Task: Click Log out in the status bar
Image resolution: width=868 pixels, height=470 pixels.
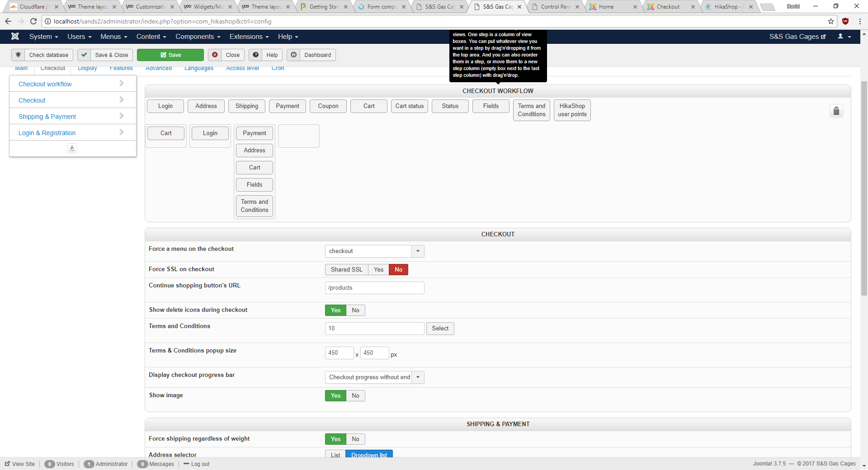Action: click(197, 464)
